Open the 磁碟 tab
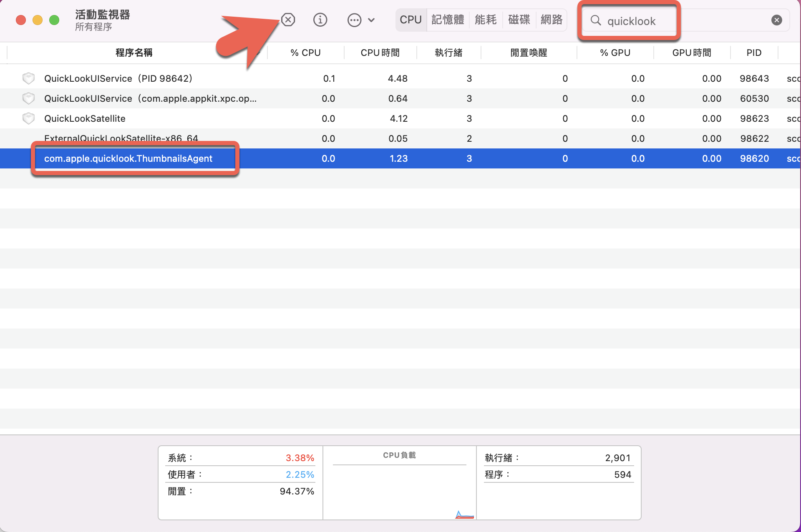Screen dimensions: 801x532 point(519,20)
